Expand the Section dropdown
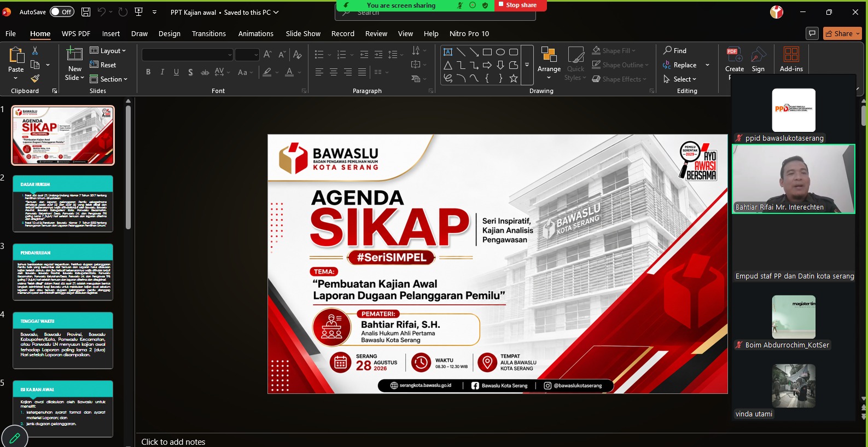 108,79
